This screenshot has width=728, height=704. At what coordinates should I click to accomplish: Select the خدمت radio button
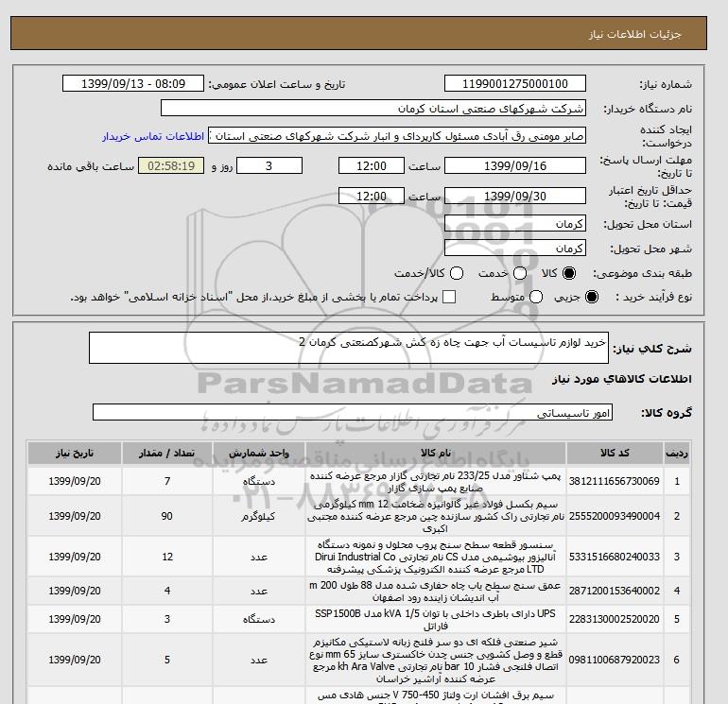(x=520, y=273)
